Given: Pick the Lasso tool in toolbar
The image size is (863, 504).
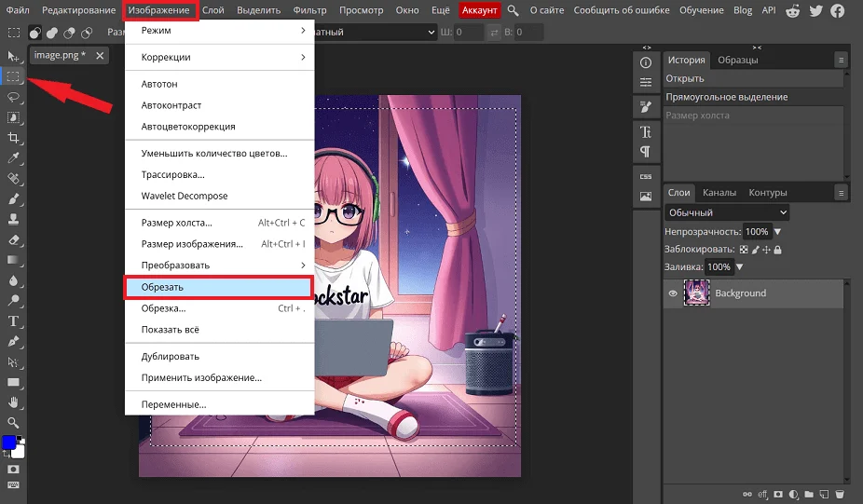Looking at the screenshot, I should [14, 97].
